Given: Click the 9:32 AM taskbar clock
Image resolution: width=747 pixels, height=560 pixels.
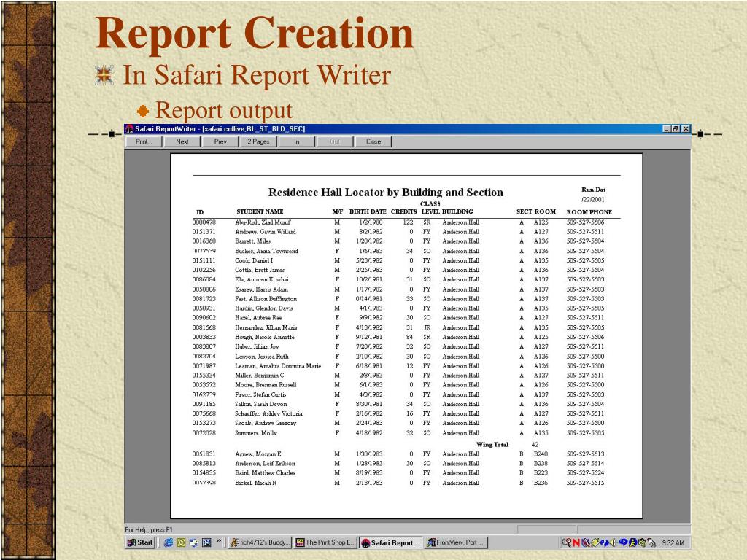Looking at the screenshot, I should tap(673, 542).
